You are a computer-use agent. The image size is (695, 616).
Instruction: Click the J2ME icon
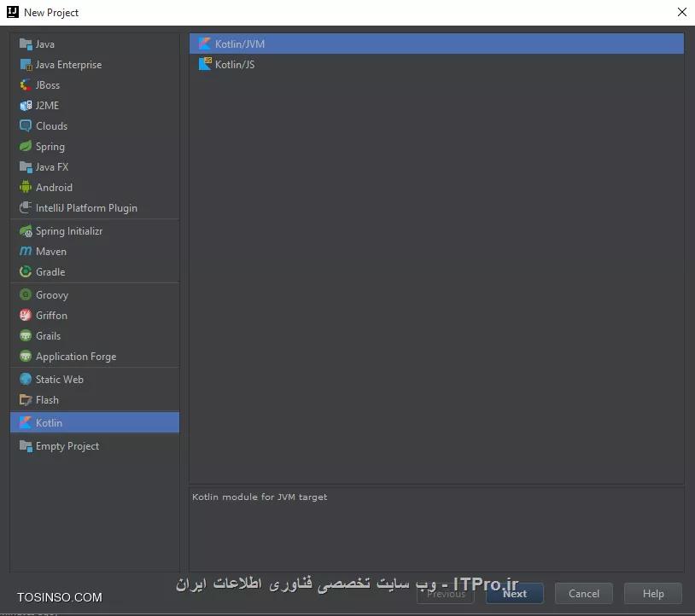26,106
